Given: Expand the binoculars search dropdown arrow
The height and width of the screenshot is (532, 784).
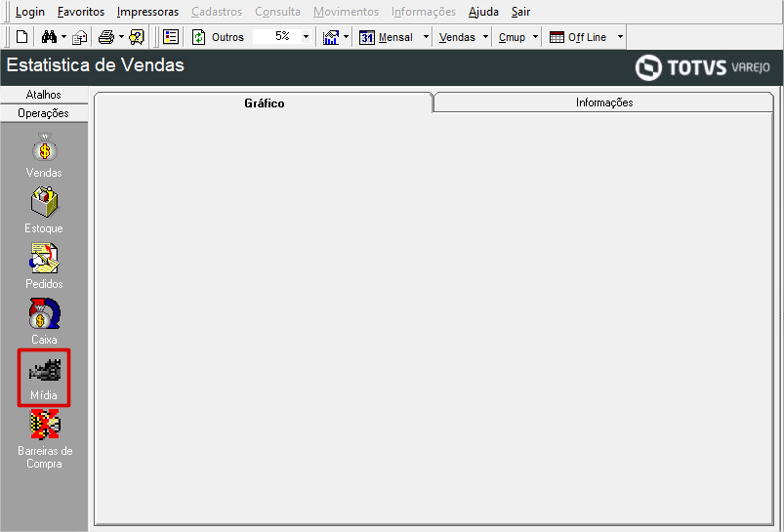Looking at the screenshot, I should coord(63,37).
